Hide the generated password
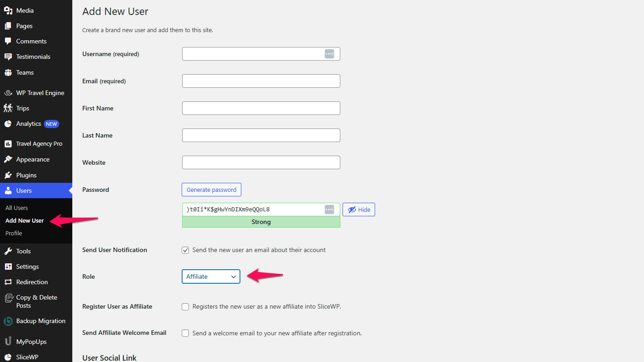Viewport: 644px width, 362px height. [358, 209]
